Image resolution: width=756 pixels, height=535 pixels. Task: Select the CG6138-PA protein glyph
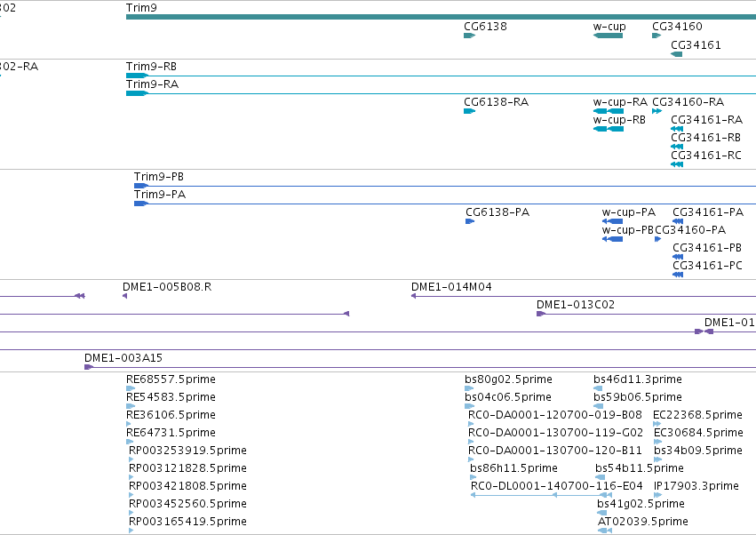point(470,221)
